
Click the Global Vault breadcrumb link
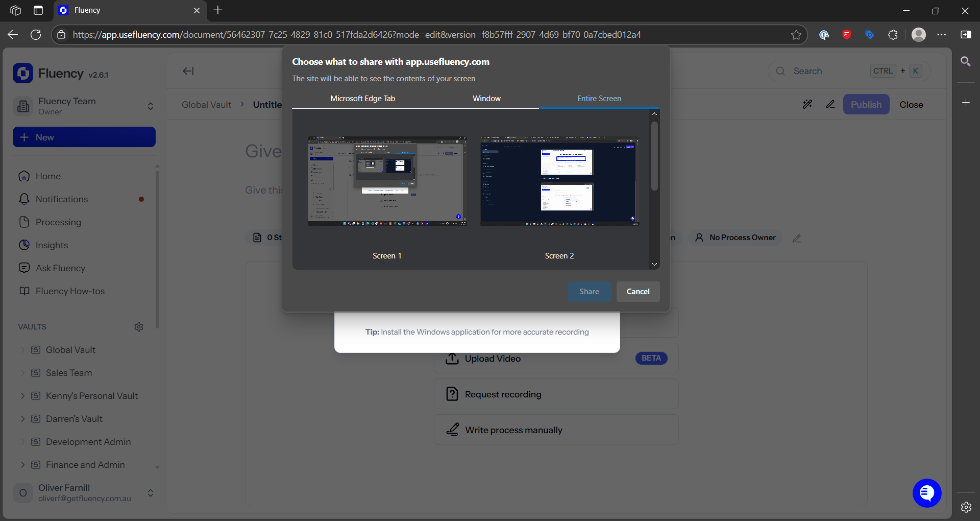pos(206,104)
